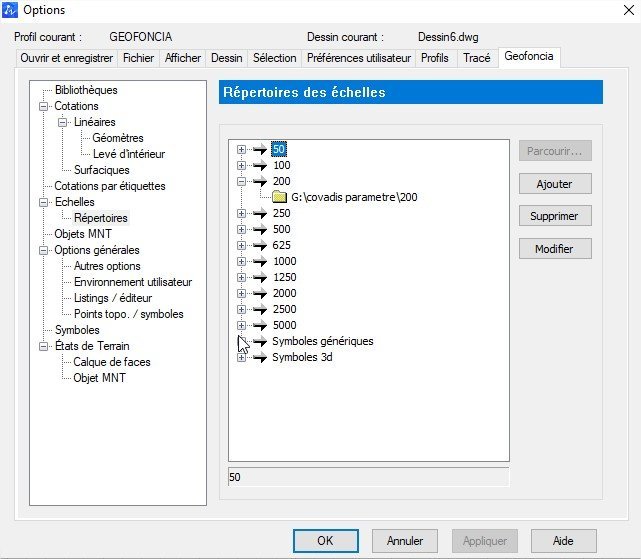Image resolution: width=641 pixels, height=559 pixels.
Task: Open the Ouvrir et enregistrer tab
Action: 67,58
